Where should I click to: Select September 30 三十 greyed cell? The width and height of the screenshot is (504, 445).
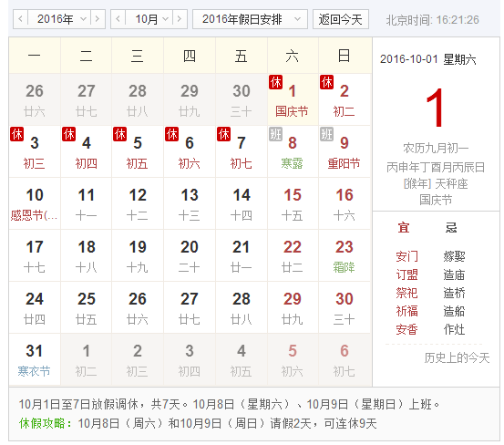[x=242, y=99]
